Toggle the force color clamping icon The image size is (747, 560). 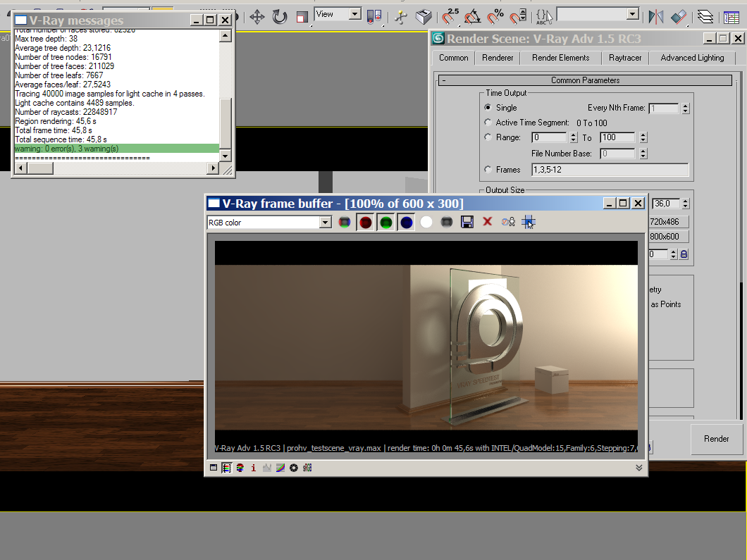pyautogui.click(x=240, y=468)
